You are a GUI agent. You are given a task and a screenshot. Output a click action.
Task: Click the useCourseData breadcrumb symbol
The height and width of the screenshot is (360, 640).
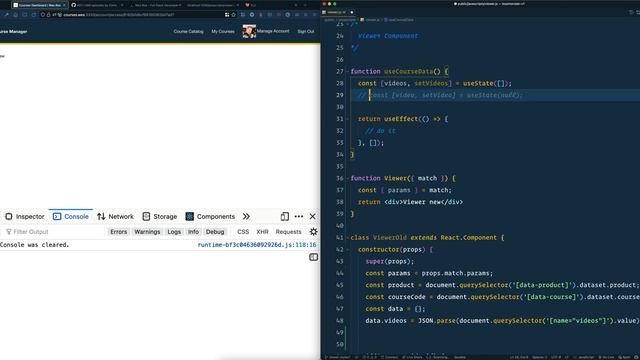point(399,20)
